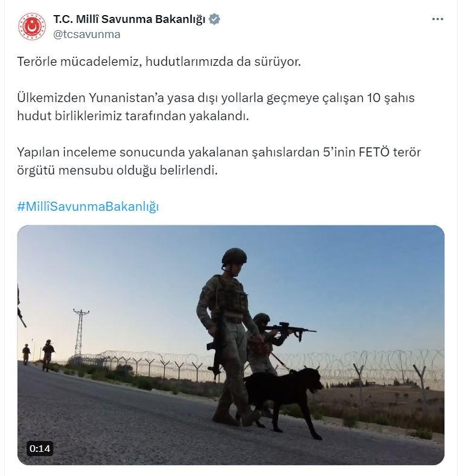The width and height of the screenshot is (468, 476).
Task: Click the text 'örgütü mensubu olduğu belirlendi'
Action: click(117, 170)
